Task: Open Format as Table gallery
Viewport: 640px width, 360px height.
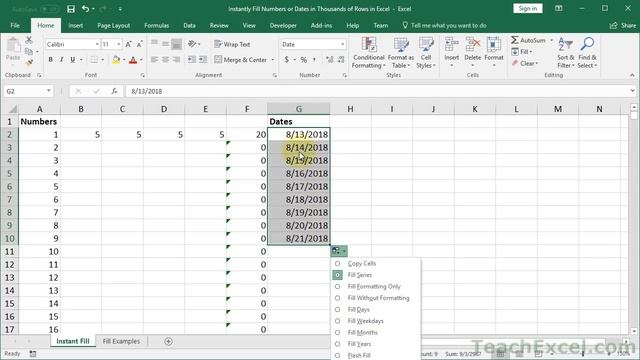Action: [x=400, y=53]
